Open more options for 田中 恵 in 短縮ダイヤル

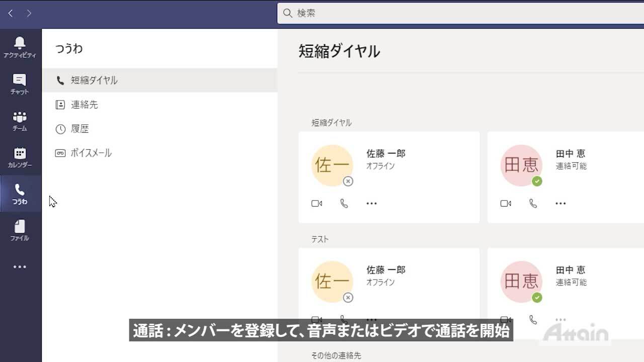pos(560,204)
